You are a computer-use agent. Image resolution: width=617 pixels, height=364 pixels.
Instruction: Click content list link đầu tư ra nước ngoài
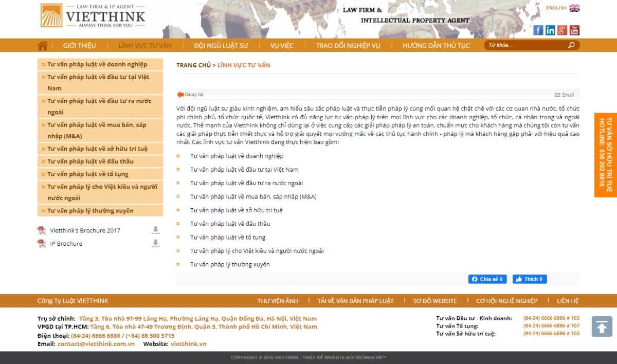[x=247, y=183]
